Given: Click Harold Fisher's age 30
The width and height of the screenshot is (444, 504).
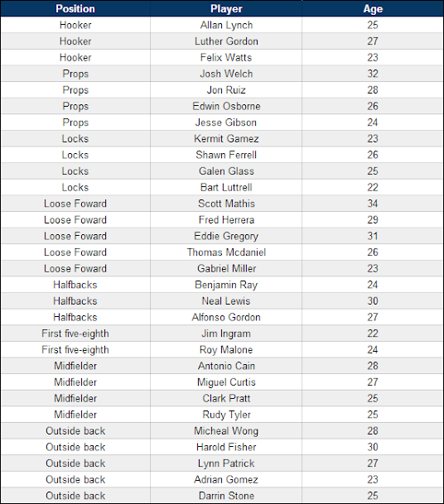Looking at the screenshot, I should point(373,447).
